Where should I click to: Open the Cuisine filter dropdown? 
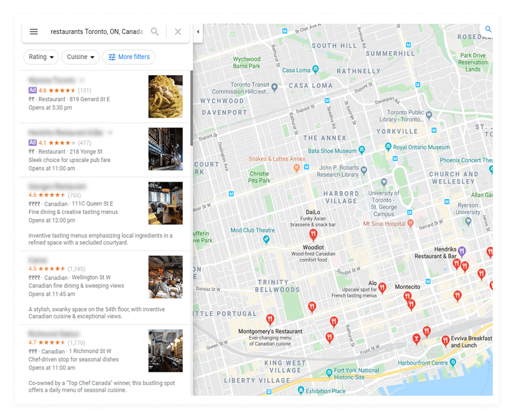(x=80, y=57)
